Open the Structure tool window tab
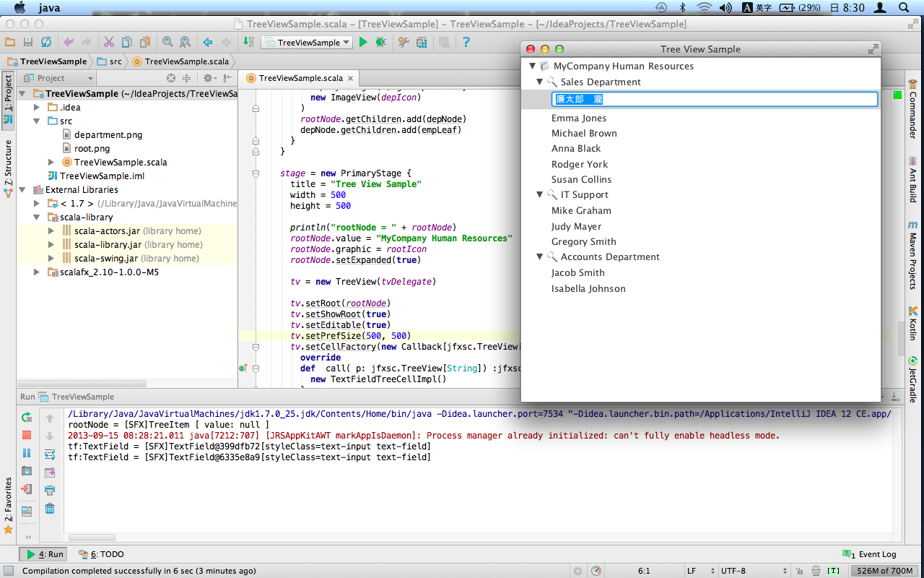Viewport: 924px width, 578px height. [8, 169]
